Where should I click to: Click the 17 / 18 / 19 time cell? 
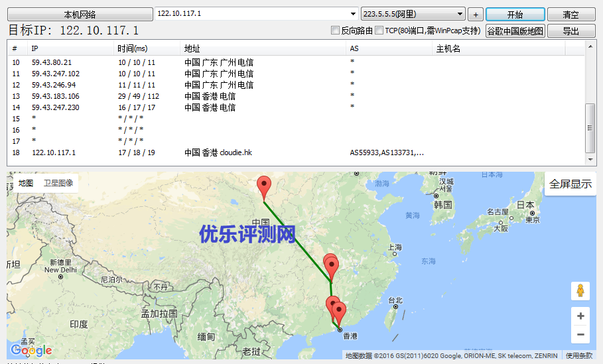(x=137, y=152)
